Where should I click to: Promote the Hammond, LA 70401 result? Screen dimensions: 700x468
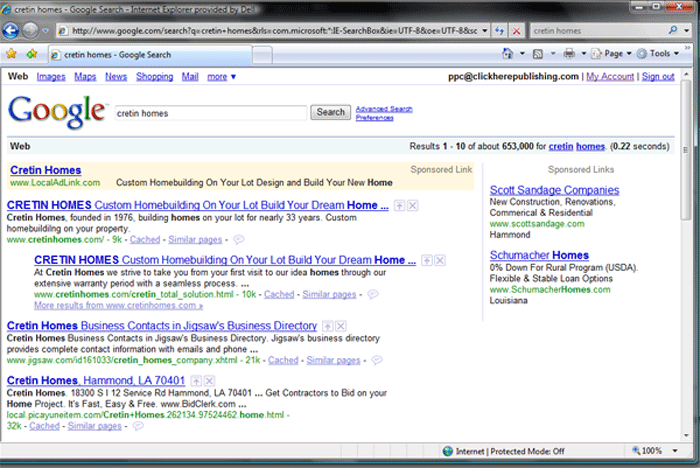click(196, 381)
